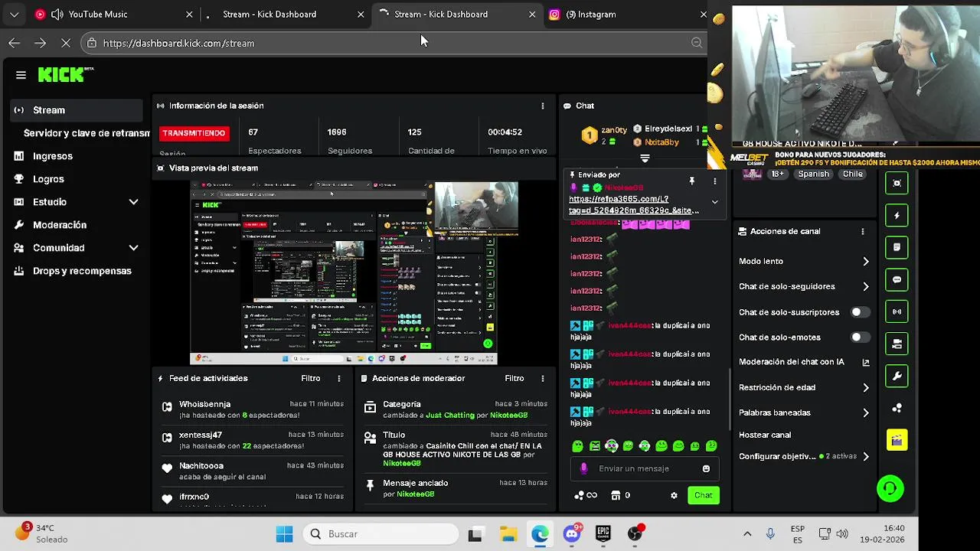Viewport: 980px width, 551px height.
Task: Open the Windows Start menu
Action: [284, 534]
